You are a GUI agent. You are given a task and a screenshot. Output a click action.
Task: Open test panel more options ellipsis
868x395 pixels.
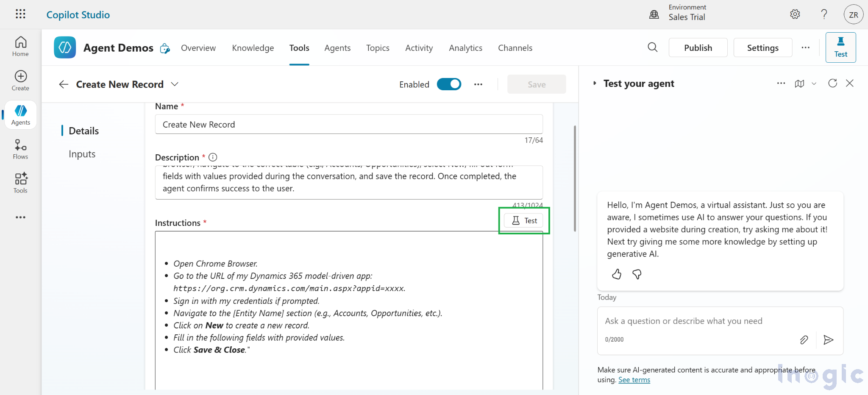coord(781,83)
